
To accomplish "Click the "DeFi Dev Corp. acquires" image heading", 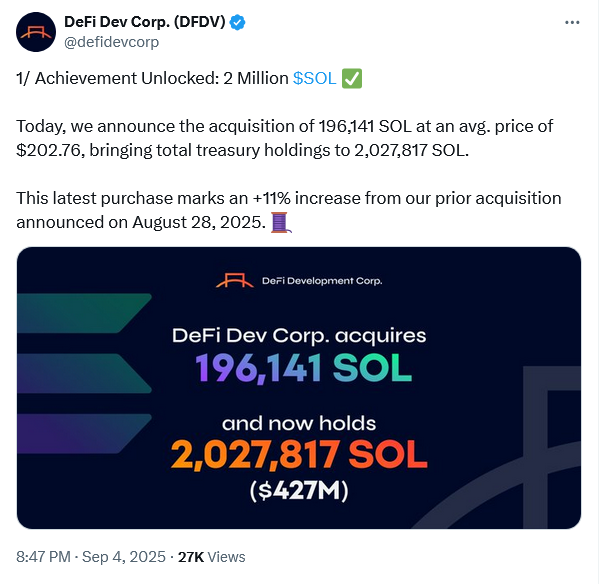I will (299, 334).
